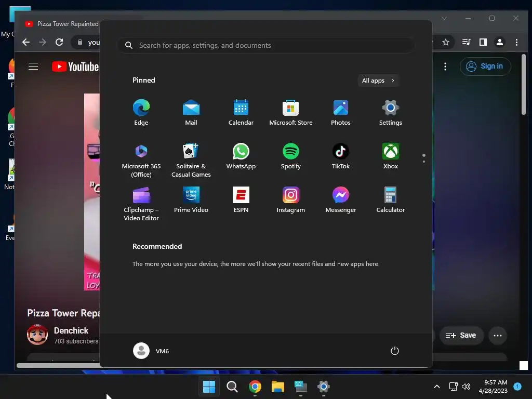Select the Pizza Tower Repainted tab
Image resolution: width=532 pixels, height=399 pixels.
coord(61,24)
